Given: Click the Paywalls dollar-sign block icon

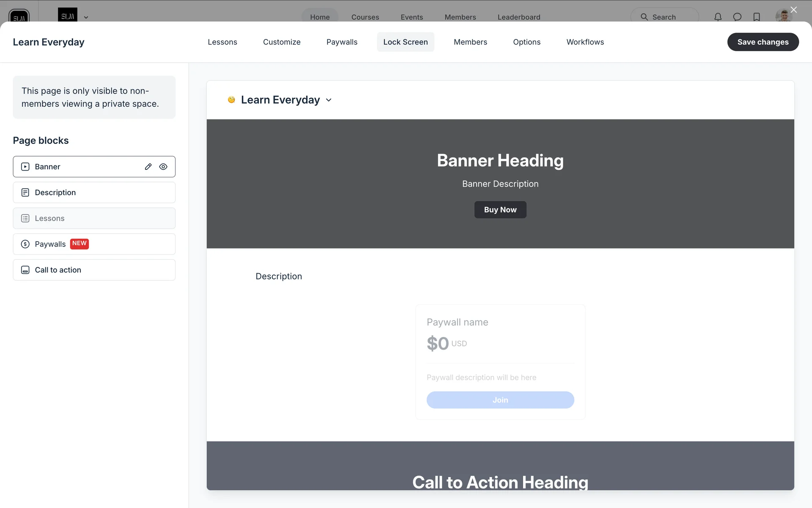Looking at the screenshot, I should tap(25, 244).
